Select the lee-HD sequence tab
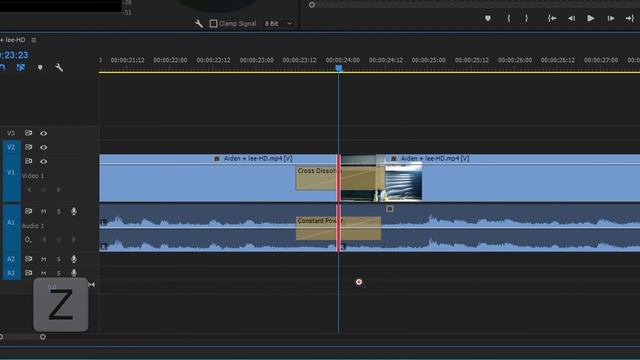The image size is (640, 360). click(13, 40)
